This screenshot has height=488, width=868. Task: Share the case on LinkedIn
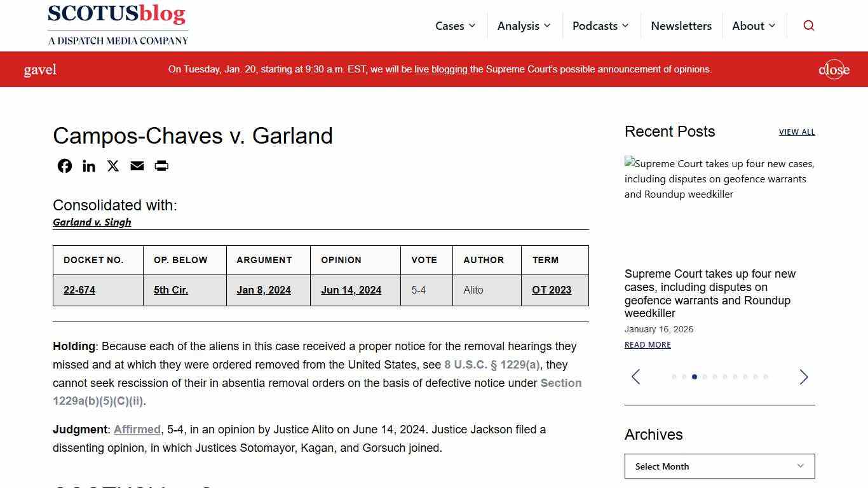click(88, 166)
